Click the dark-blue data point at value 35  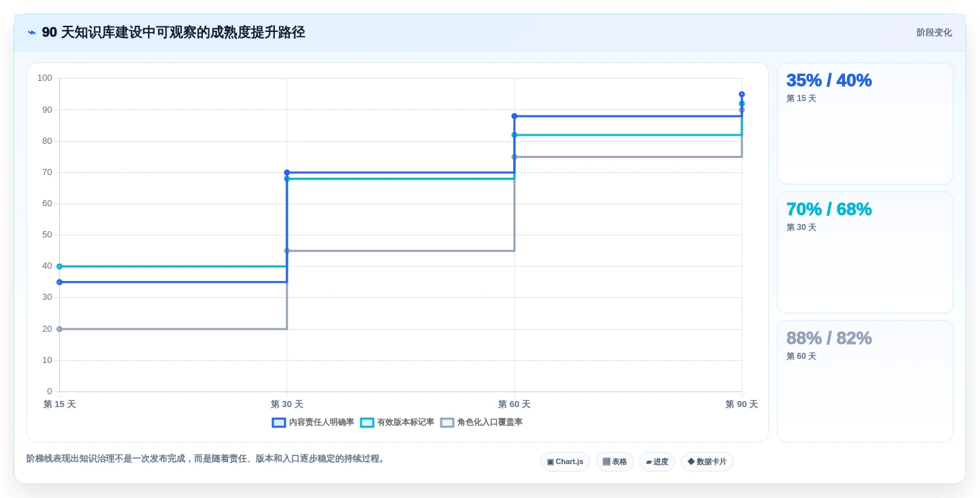click(x=59, y=282)
